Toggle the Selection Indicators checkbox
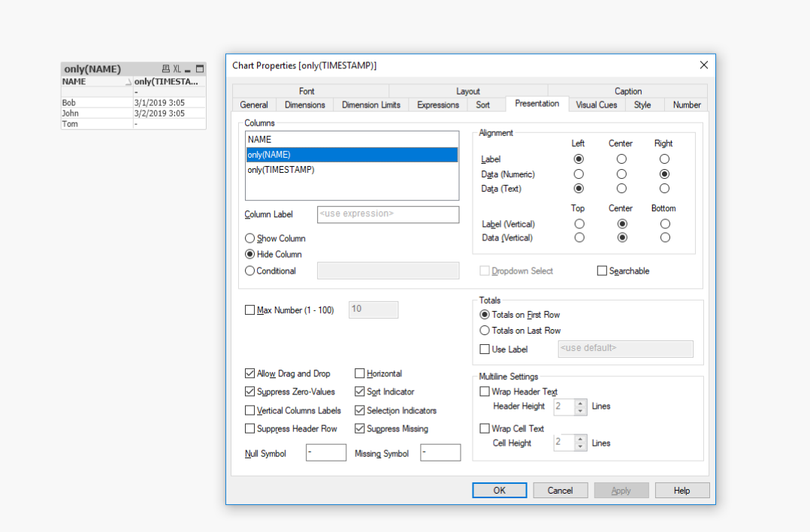 point(359,410)
